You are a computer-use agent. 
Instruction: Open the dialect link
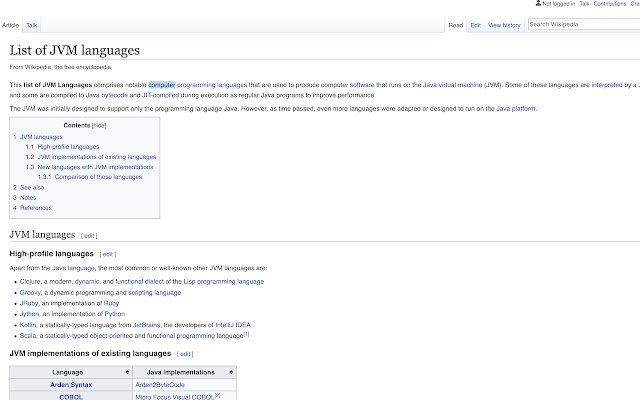[x=153, y=282]
